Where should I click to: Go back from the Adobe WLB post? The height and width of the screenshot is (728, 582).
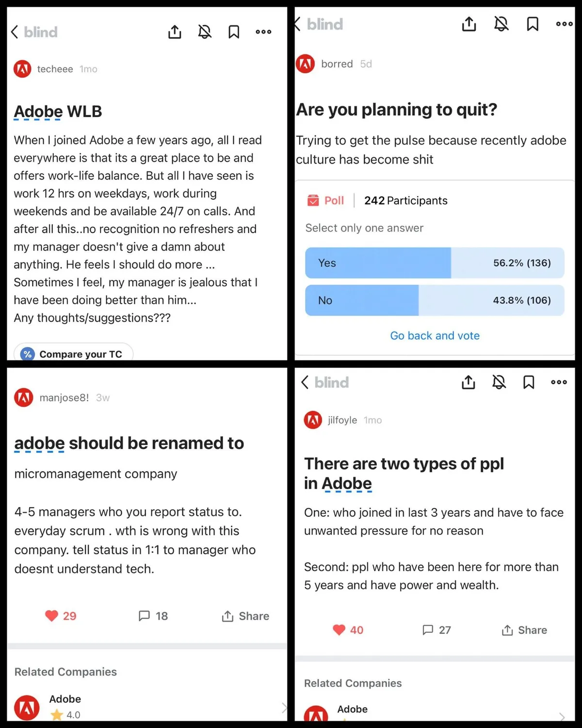pos(15,32)
